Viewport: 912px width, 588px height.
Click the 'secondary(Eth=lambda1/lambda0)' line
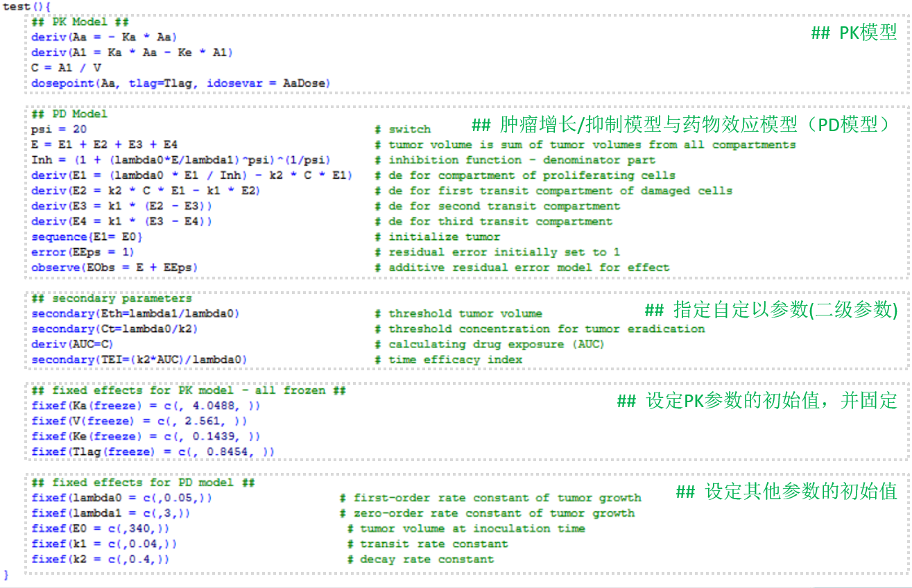135,313
